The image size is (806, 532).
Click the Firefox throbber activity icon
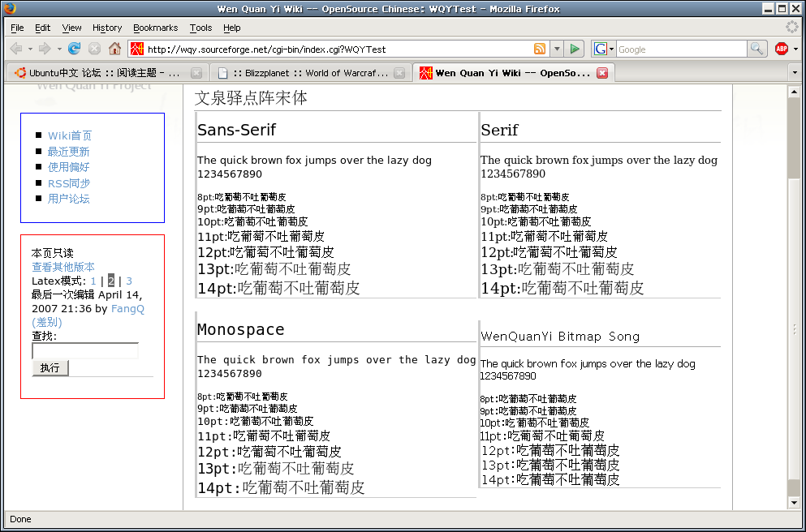coord(792,28)
